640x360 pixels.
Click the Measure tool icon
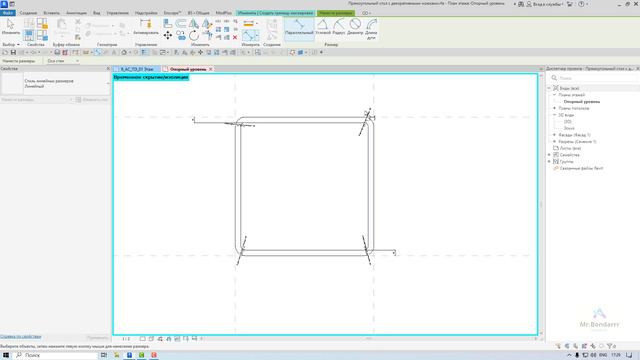[249, 24]
